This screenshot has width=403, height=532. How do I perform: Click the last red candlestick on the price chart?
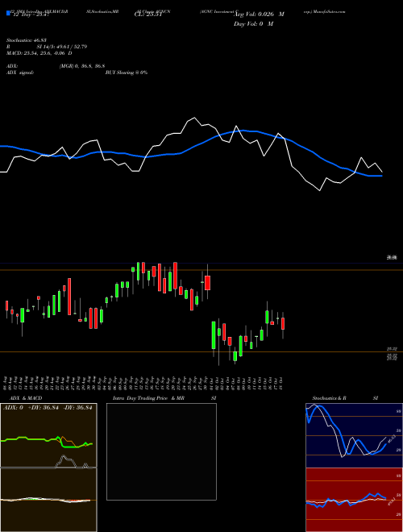283,324
